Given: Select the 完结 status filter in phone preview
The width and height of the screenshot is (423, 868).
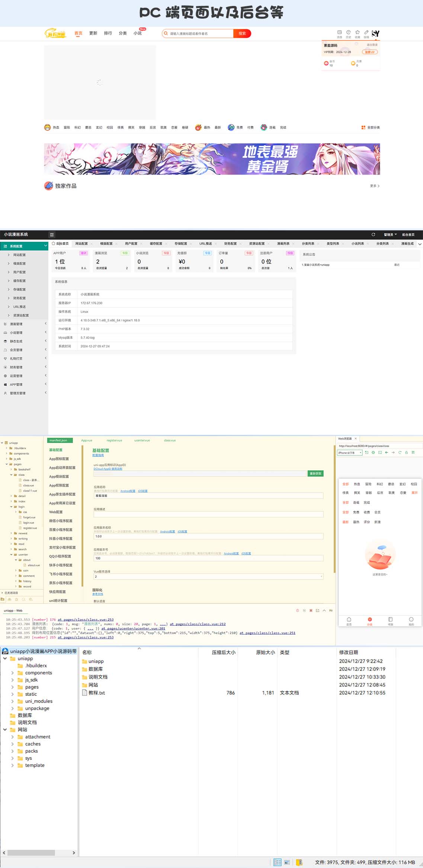Looking at the screenshot, I should (366, 503).
